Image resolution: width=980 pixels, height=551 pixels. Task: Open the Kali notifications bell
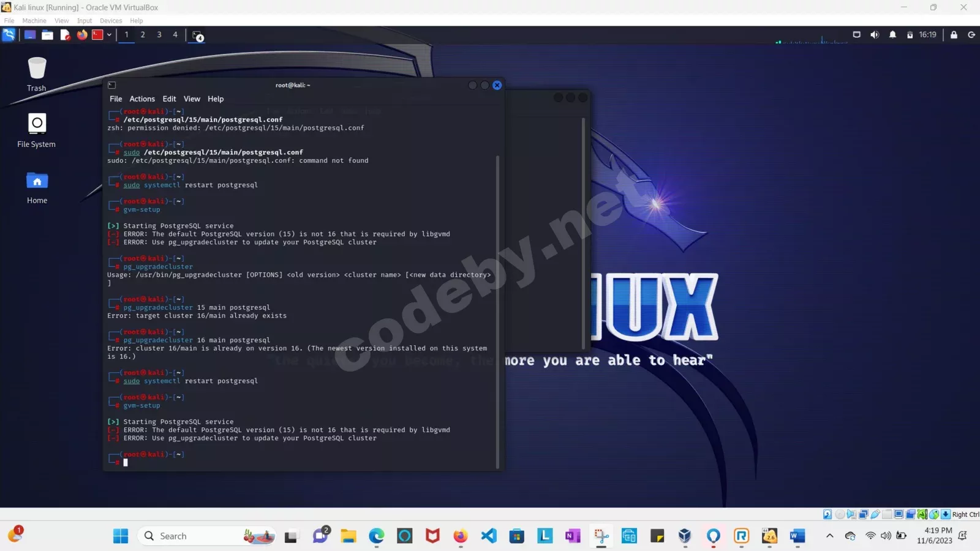click(x=892, y=35)
